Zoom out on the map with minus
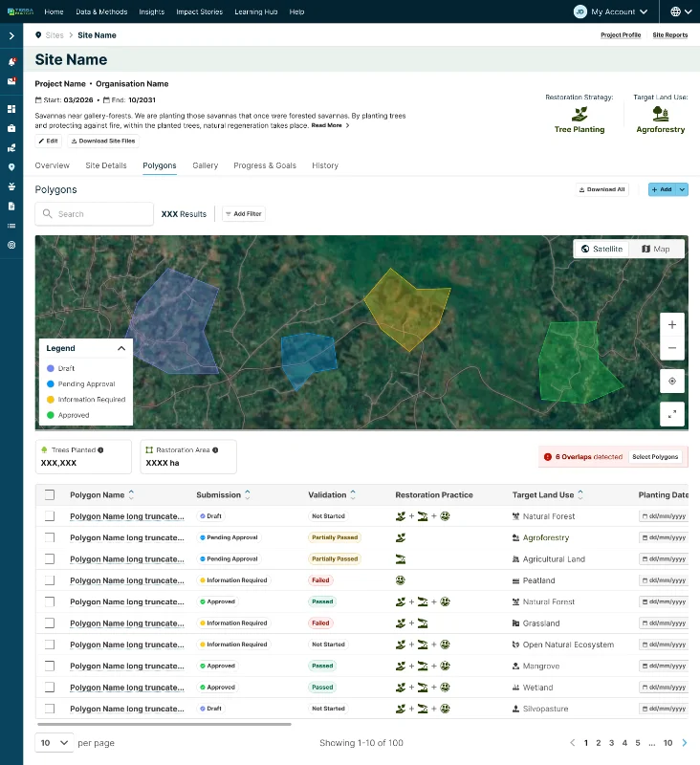Screen dimensions: 700x765 (671, 348)
